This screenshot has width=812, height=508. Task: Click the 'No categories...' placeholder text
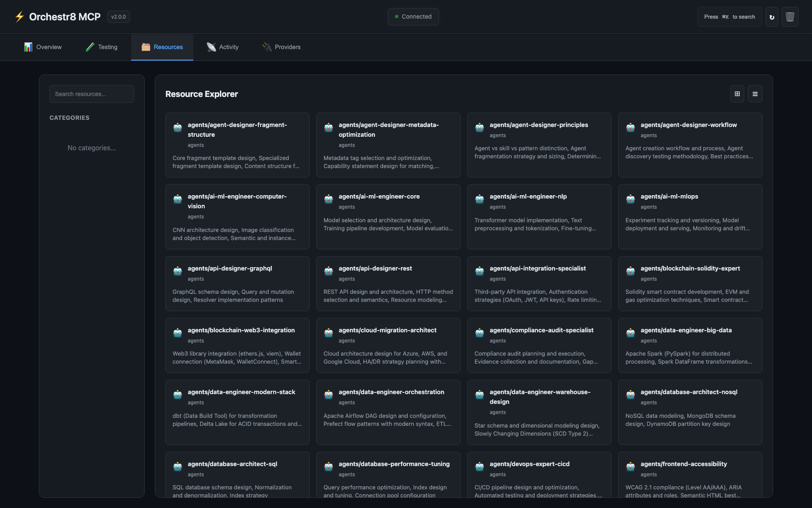(x=92, y=148)
